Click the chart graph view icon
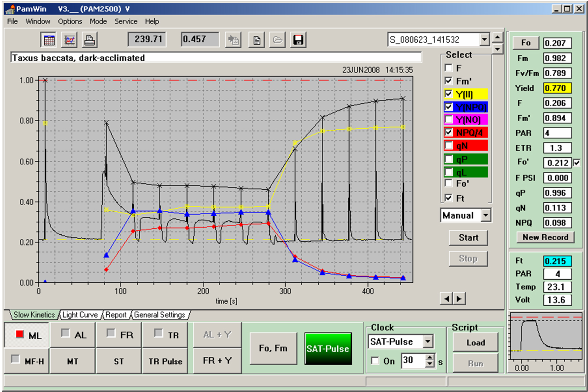Screen dimensions: 588x392 pos(70,40)
